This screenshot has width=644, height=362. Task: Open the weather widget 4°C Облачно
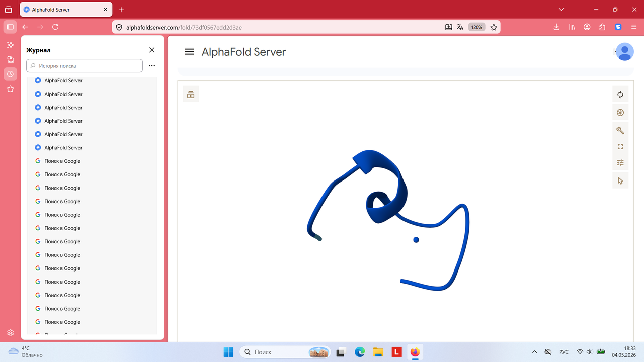pyautogui.click(x=26, y=352)
